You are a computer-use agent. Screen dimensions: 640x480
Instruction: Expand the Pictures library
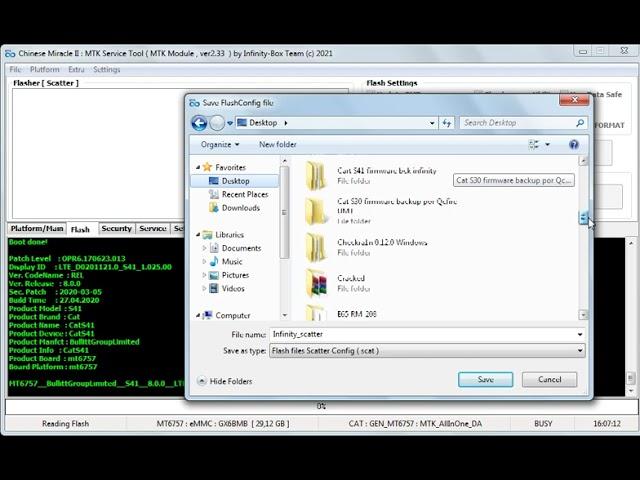[204, 275]
